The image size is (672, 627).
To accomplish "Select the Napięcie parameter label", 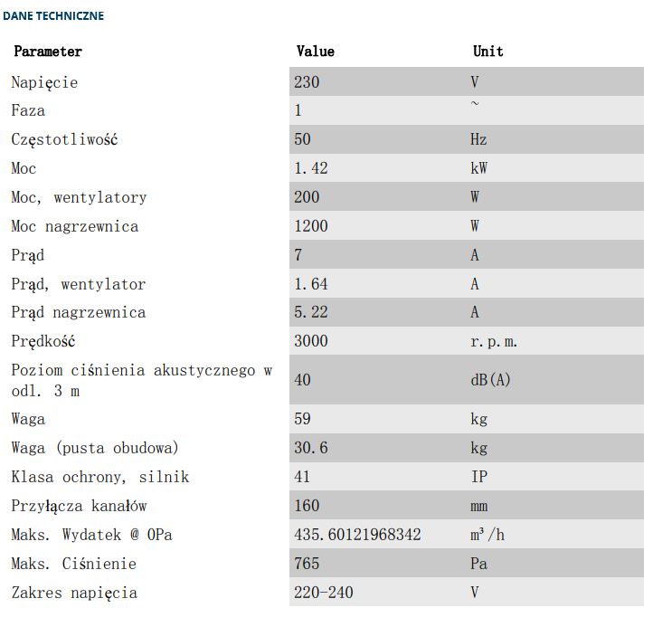I will click(x=45, y=82).
